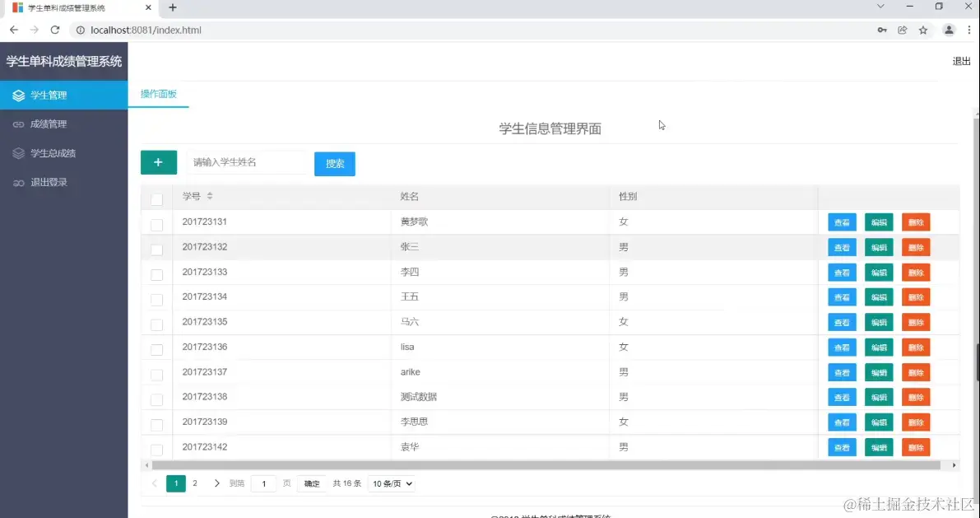Check the row for 201723136 lisa
Viewport: 980px width, 518px height.
click(157, 350)
